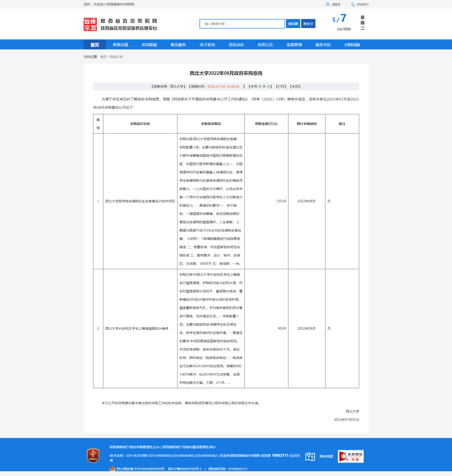This screenshot has width=452, height=476.
Task: Click the police filing emblem icon
Action: click(x=112, y=469)
